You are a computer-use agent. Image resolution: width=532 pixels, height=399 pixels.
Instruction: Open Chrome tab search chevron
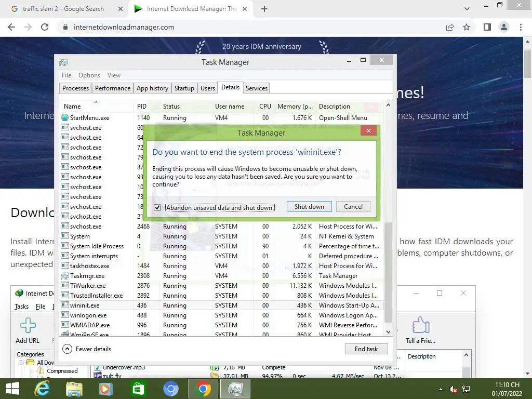tap(467, 9)
